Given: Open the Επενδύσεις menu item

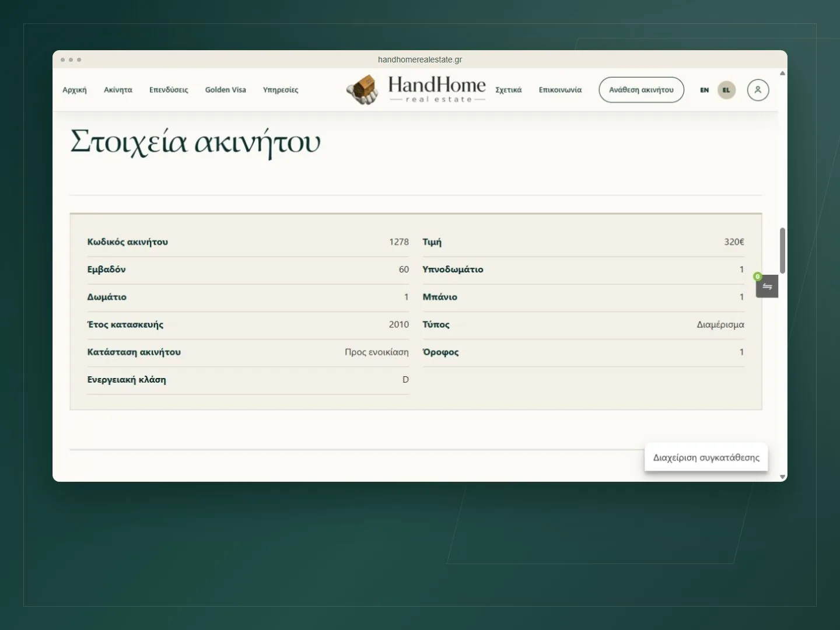Looking at the screenshot, I should point(169,90).
